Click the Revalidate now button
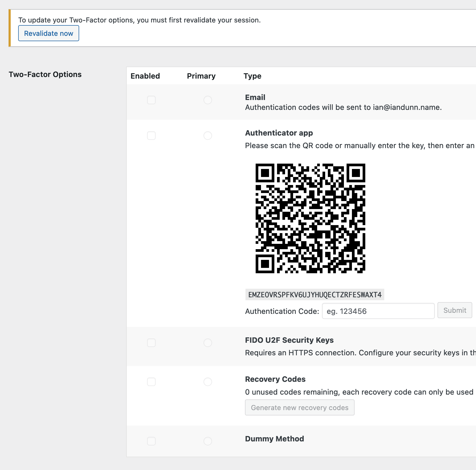Image resolution: width=476 pixels, height=470 pixels. (x=48, y=33)
